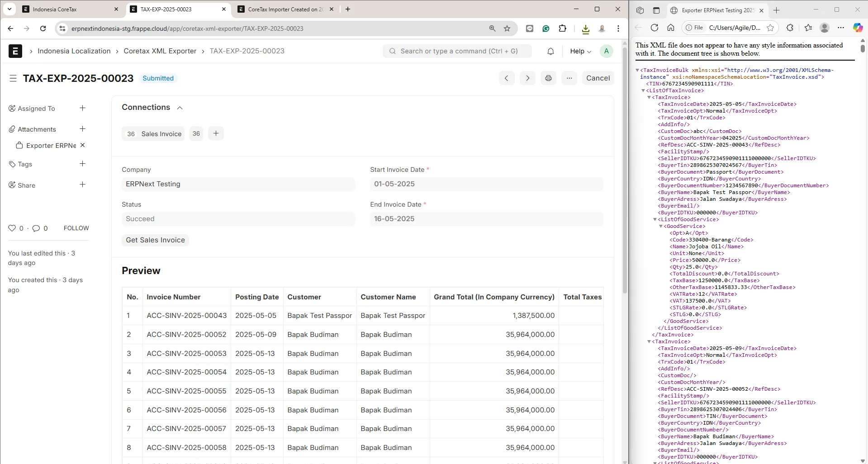The height and width of the screenshot is (464, 868).
Task: Open comments via speech bubble icon
Action: [x=36, y=228]
